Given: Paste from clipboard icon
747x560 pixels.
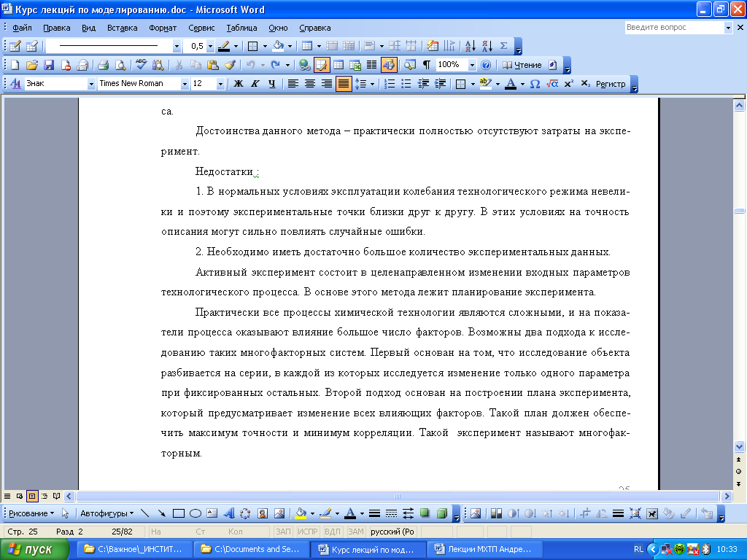Looking at the screenshot, I should tap(213, 65).
